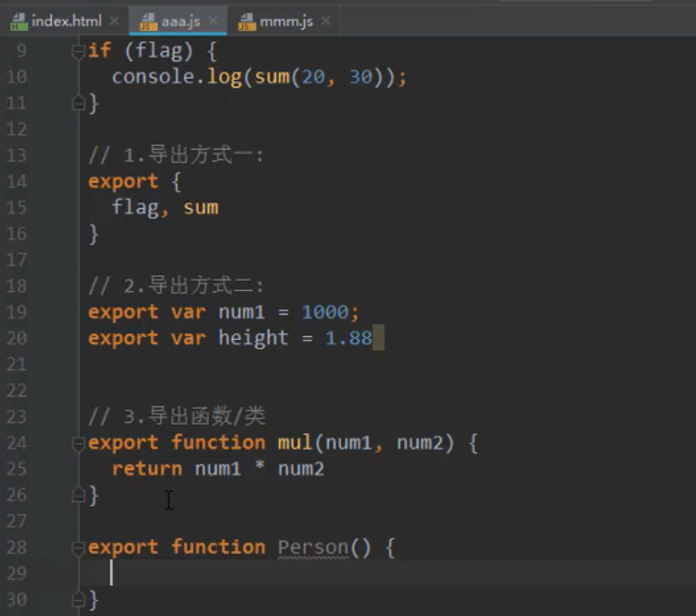Click num2 in the return expression
Screen dimensions: 696x616
(301, 469)
